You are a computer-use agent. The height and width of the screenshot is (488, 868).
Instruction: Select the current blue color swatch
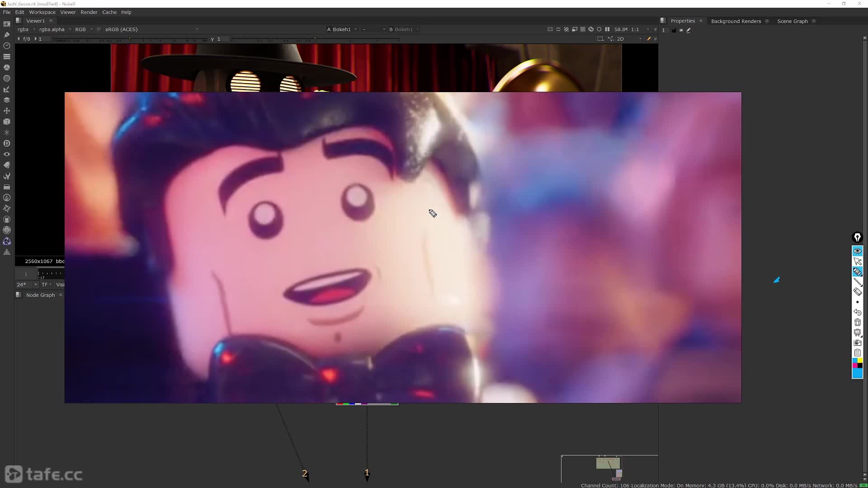tap(857, 373)
